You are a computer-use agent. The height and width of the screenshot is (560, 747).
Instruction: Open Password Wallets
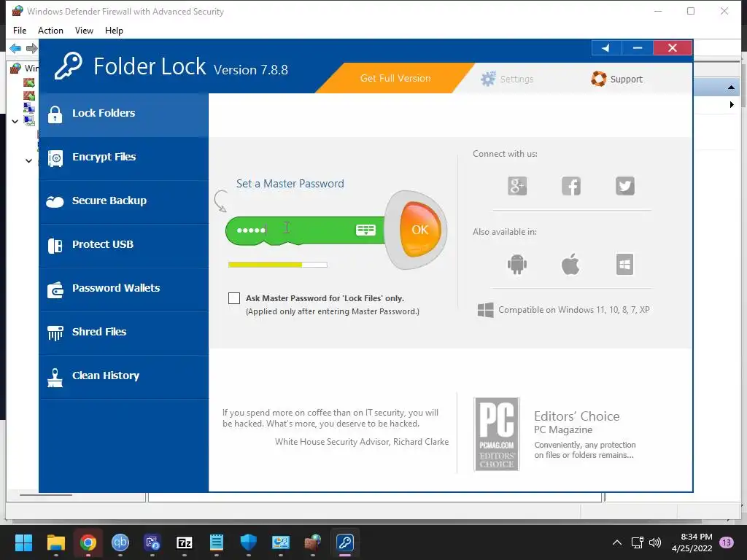pyautogui.click(x=123, y=290)
